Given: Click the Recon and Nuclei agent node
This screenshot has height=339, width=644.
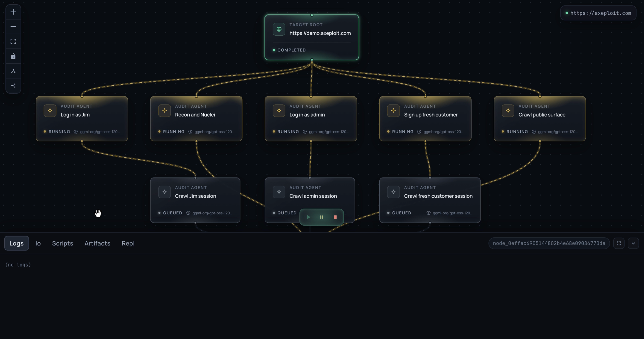Looking at the screenshot, I should tap(196, 119).
